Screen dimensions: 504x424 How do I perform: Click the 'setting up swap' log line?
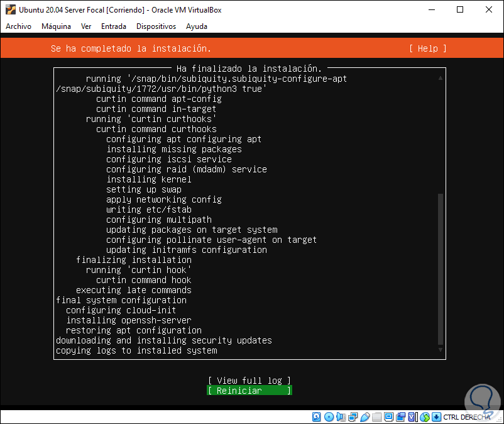(144, 189)
